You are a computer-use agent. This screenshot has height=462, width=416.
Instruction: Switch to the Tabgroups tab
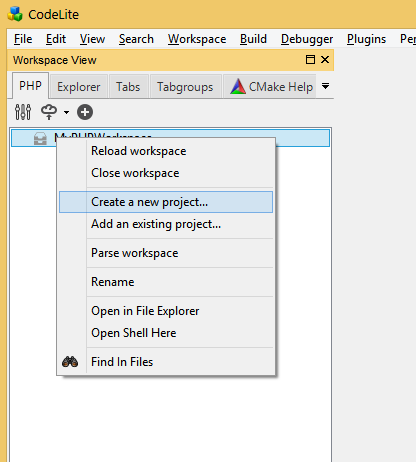(185, 87)
